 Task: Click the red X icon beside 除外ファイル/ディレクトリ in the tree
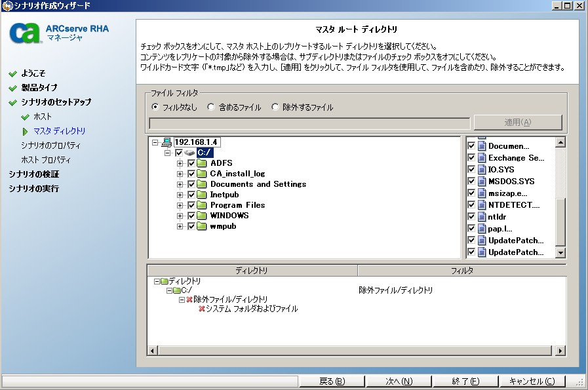pyautogui.click(x=189, y=300)
